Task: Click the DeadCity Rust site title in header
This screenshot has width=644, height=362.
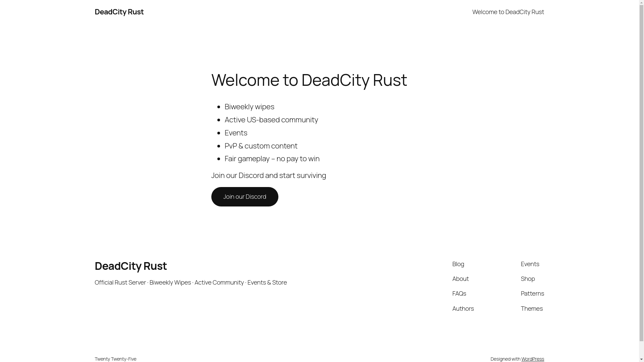Action: 119,12
